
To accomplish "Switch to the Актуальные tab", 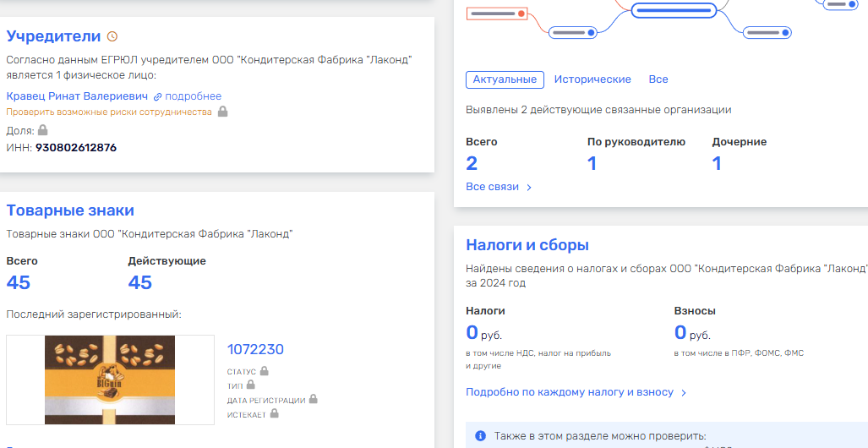I will pos(505,79).
